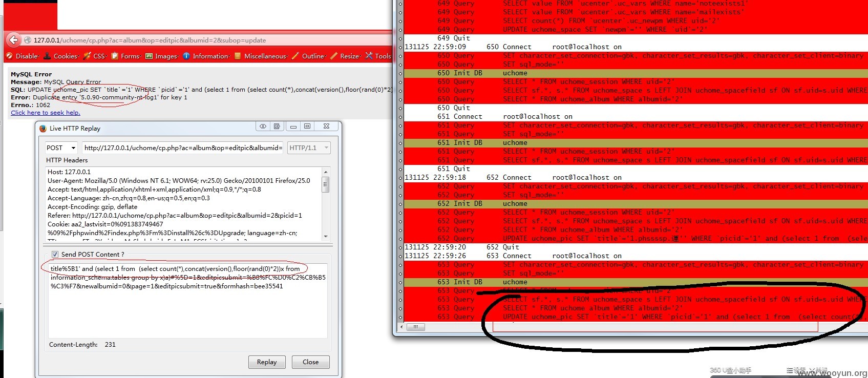Click the log viewer horizontal scrollbar thumb
868x378 pixels.
[415, 326]
